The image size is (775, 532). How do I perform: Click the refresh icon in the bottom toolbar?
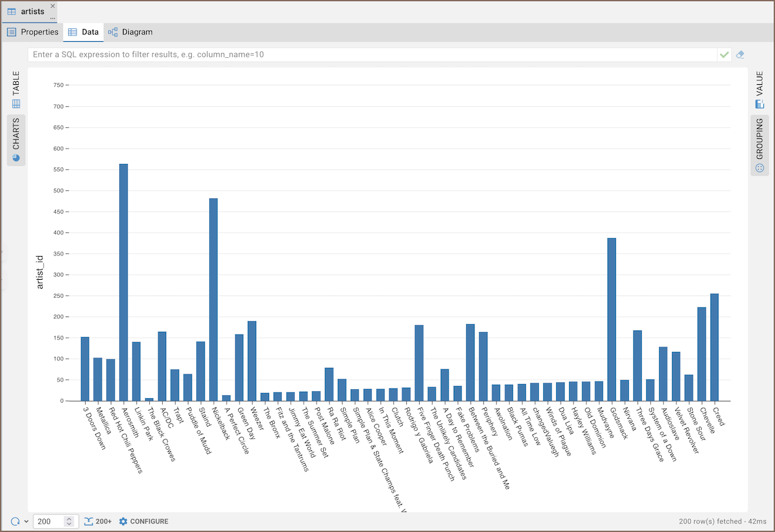[x=15, y=521]
